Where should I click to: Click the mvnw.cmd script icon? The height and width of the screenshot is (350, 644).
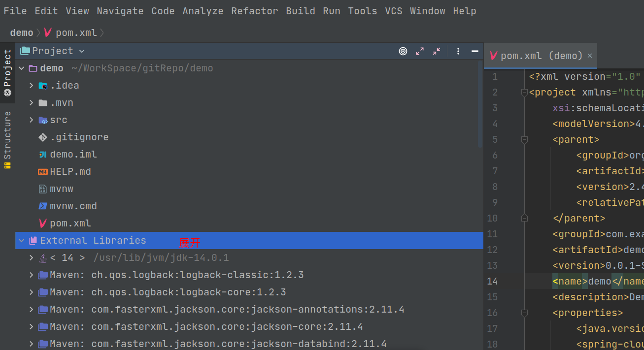43,206
